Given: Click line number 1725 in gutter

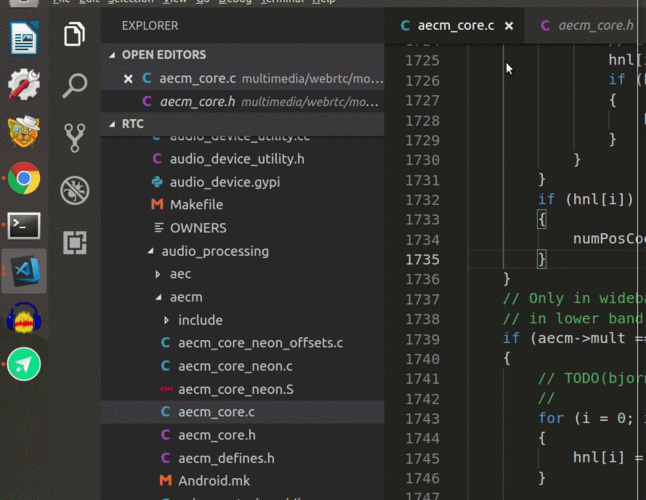Looking at the screenshot, I should (422, 61).
